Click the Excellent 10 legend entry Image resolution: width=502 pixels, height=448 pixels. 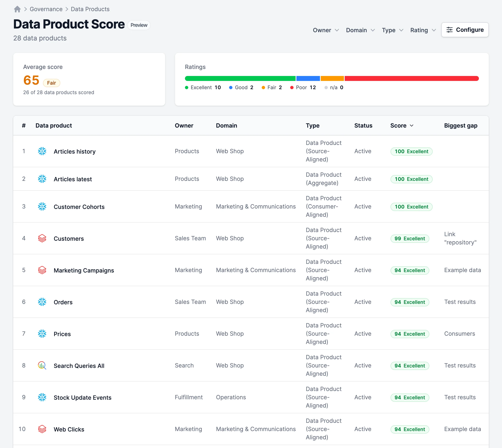point(203,87)
